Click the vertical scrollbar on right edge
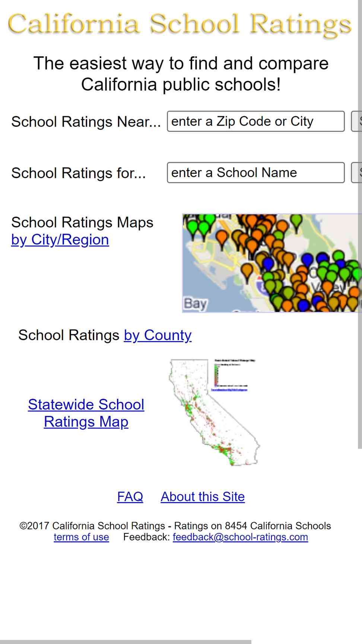The height and width of the screenshot is (644, 362). (360, 224)
